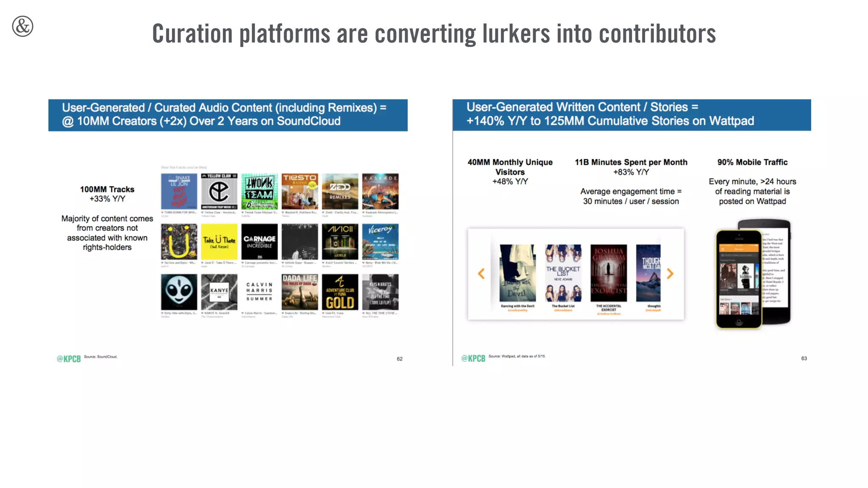Click the ampersand logo icon
Viewport: 868px width, 488px height.
click(x=22, y=26)
